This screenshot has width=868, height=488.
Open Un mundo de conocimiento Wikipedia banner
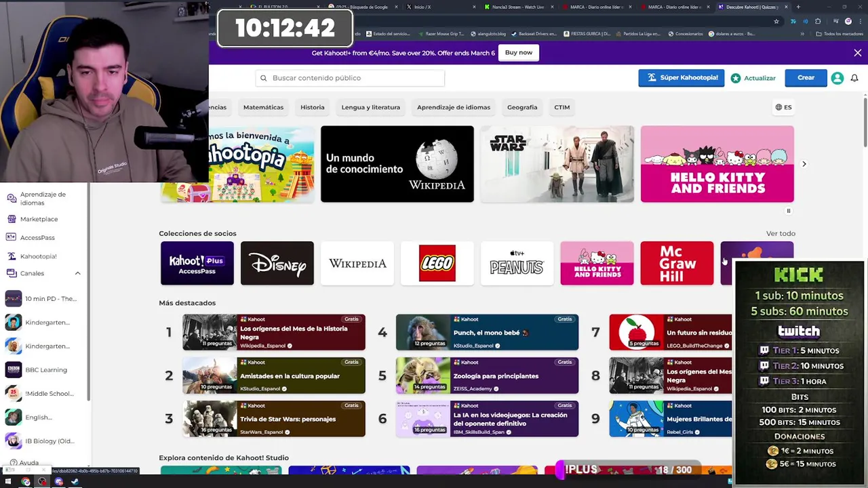pyautogui.click(x=397, y=164)
